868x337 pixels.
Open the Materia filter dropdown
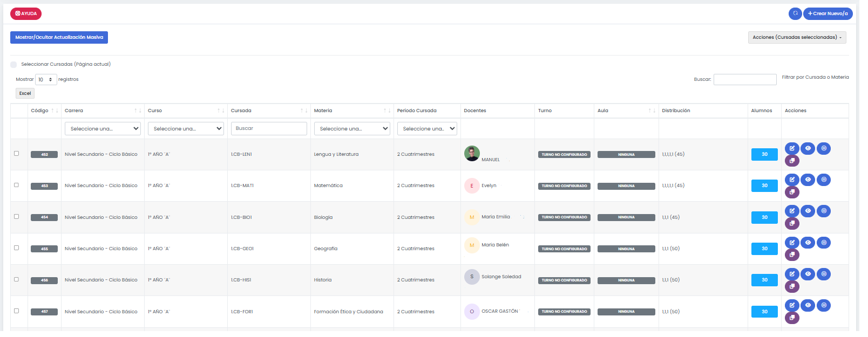(x=352, y=129)
